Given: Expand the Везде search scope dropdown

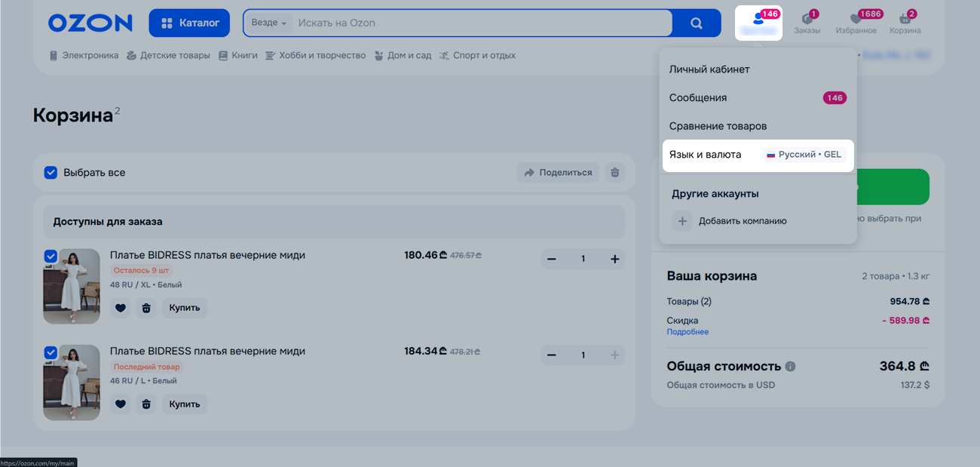Looking at the screenshot, I should pos(269,23).
